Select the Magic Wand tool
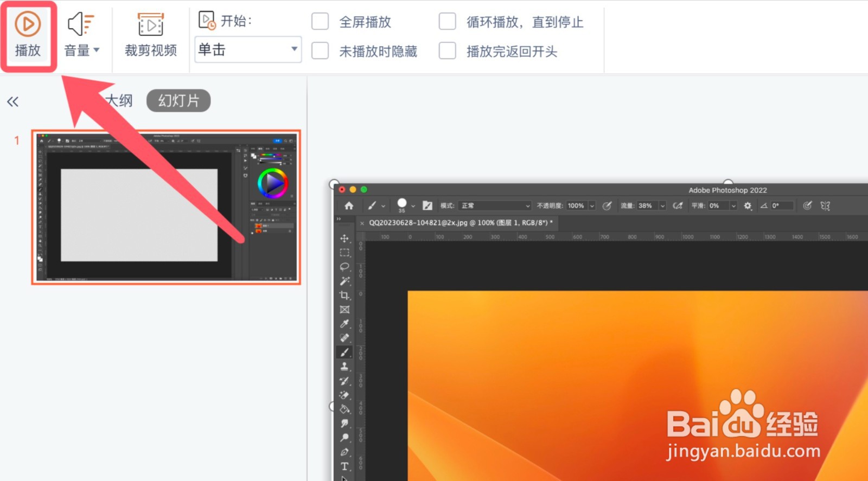This screenshot has height=481, width=868. coord(344,281)
